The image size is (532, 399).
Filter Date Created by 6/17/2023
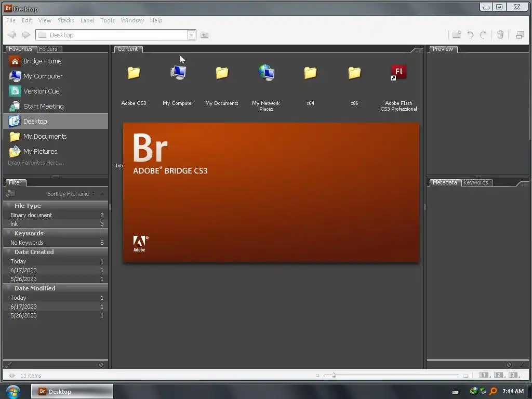click(x=56, y=270)
